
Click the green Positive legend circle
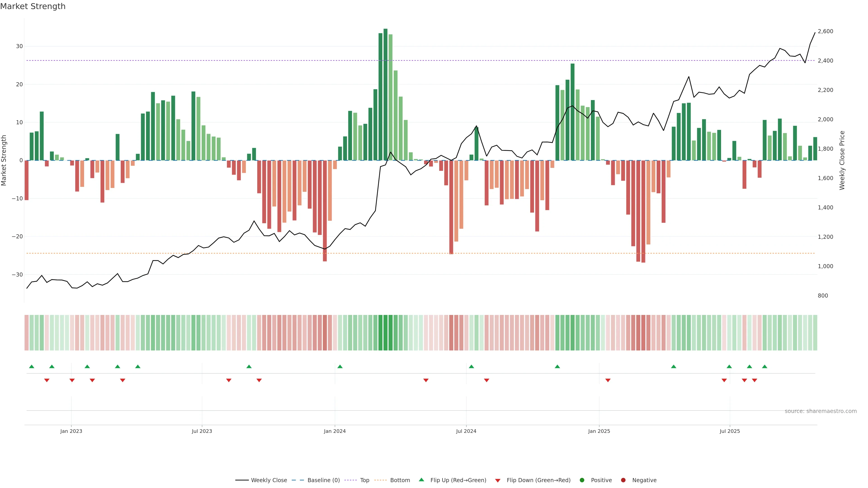click(582, 480)
